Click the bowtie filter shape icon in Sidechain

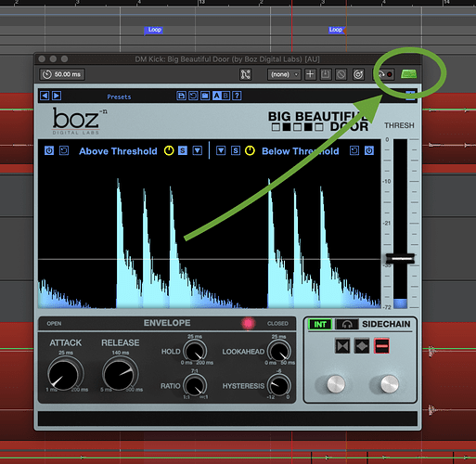coord(342,346)
